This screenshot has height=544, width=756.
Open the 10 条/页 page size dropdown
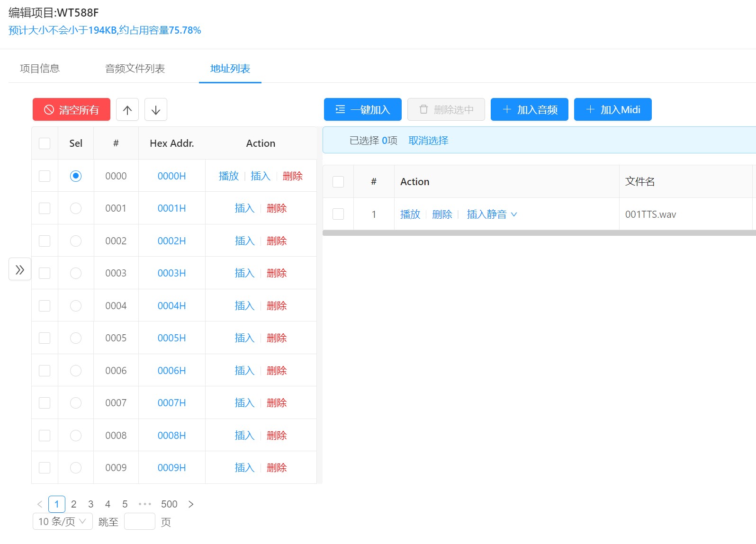pyautogui.click(x=63, y=521)
